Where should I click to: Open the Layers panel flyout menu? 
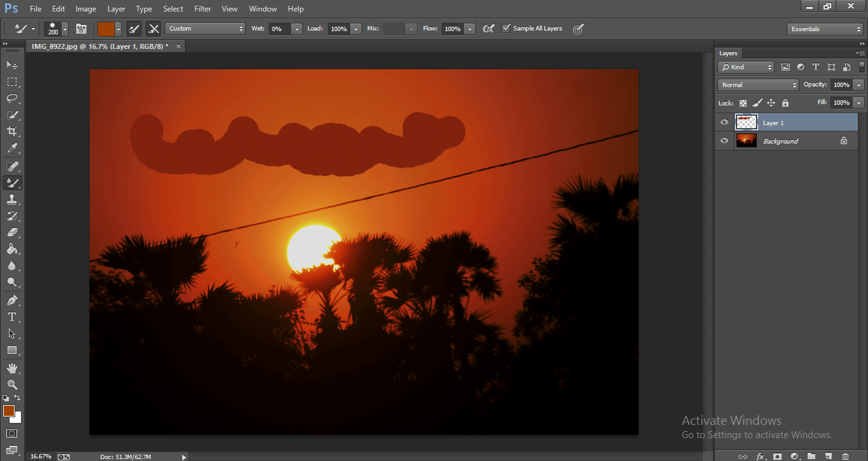tap(860, 53)
